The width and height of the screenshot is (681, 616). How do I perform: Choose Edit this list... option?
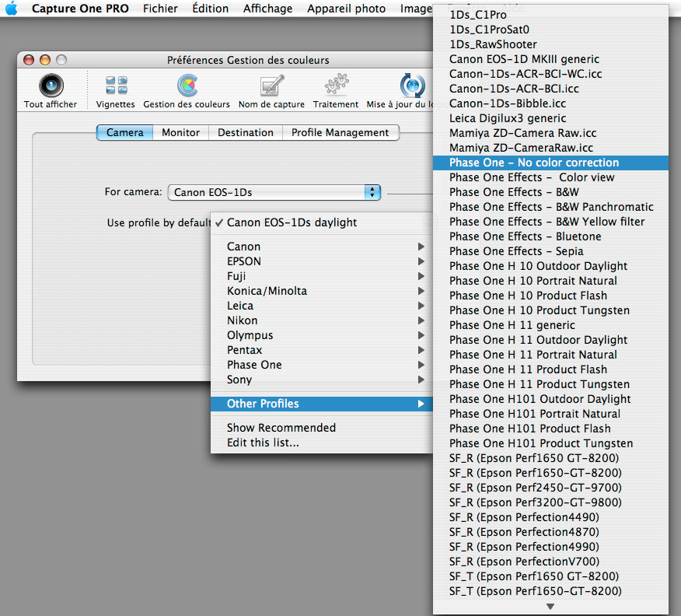tap(322, 443)
